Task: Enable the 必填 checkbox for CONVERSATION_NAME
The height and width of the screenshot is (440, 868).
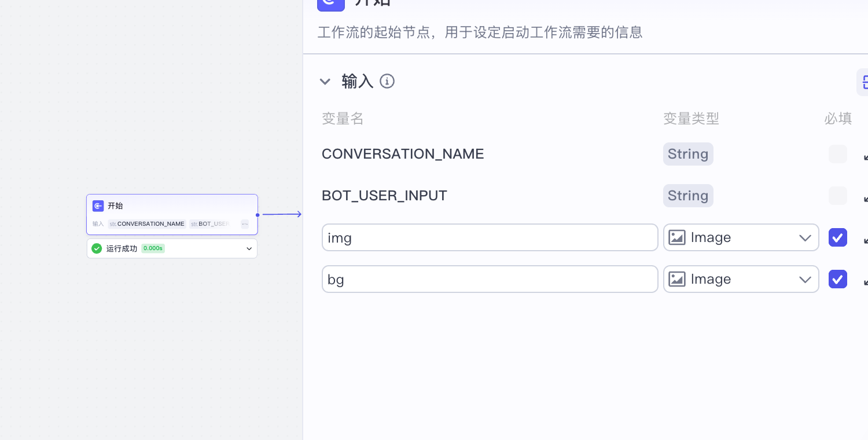Action: click(838, 154)
